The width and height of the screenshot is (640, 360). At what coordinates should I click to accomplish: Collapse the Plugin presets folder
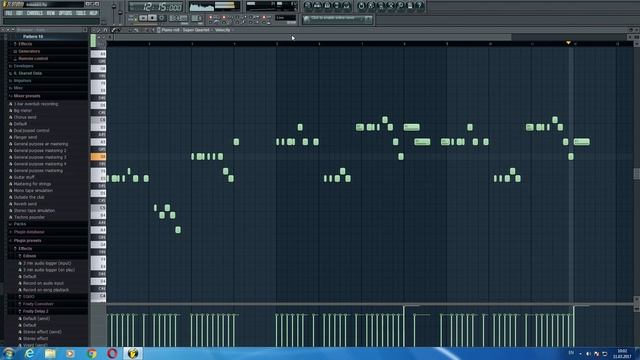27,240
